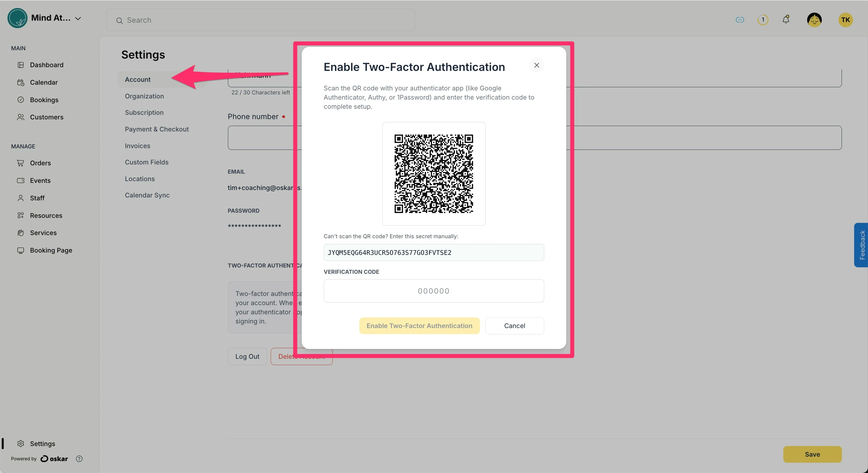View the Booking Page settings
Image resolution: width=868 pixels, height=473 pixels.
(x=51, y=250)
